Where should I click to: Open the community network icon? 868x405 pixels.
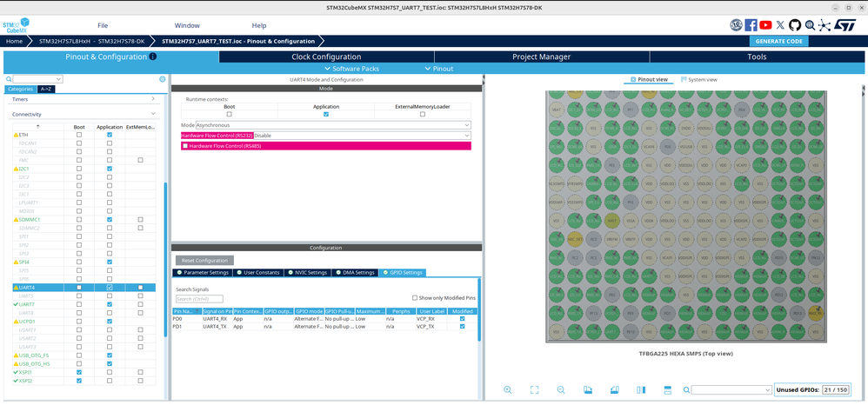[825, 25]
